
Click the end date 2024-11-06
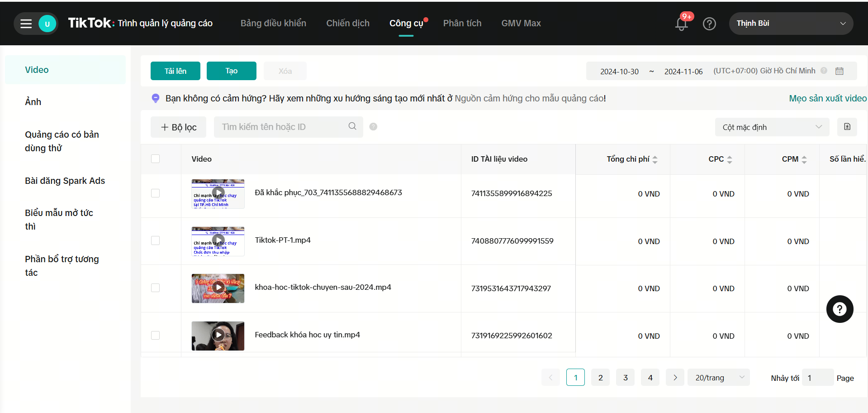tap(683, 72)
